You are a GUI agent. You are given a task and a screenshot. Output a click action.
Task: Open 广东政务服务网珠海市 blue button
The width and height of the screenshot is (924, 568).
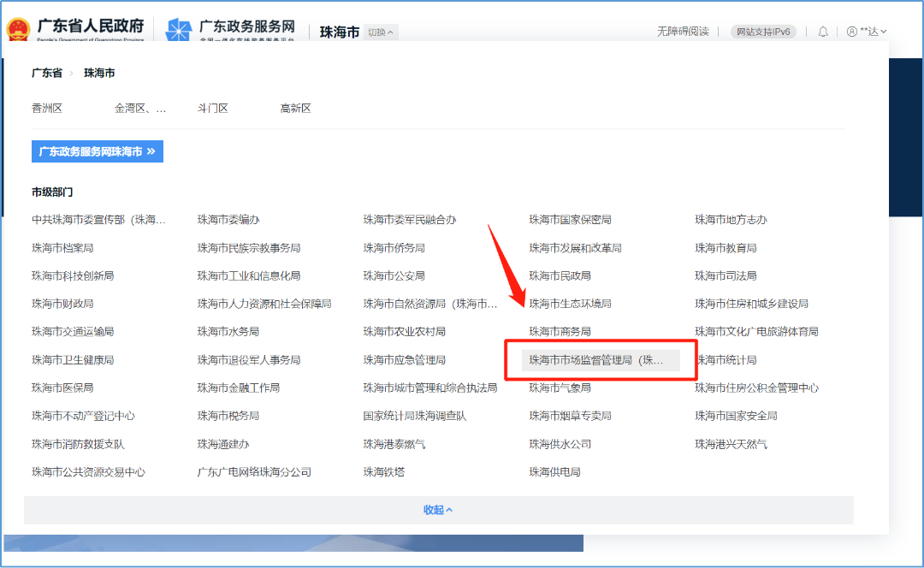point(98,151)
